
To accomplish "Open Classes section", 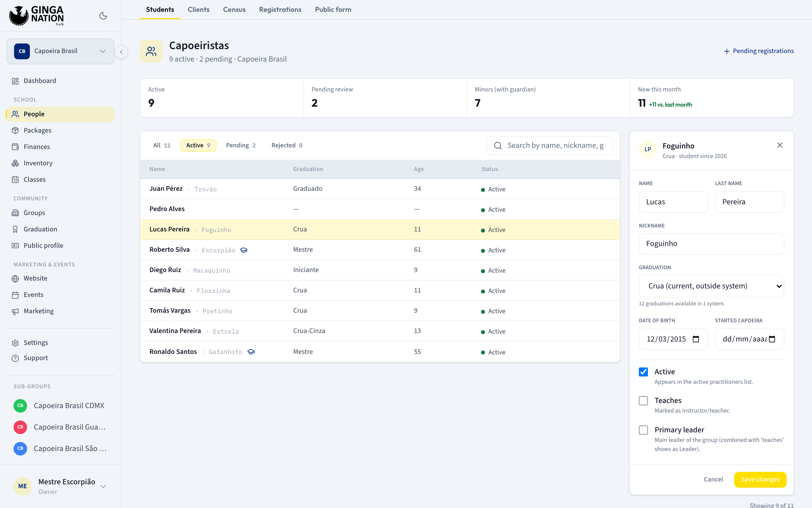I will coord(60,179).
